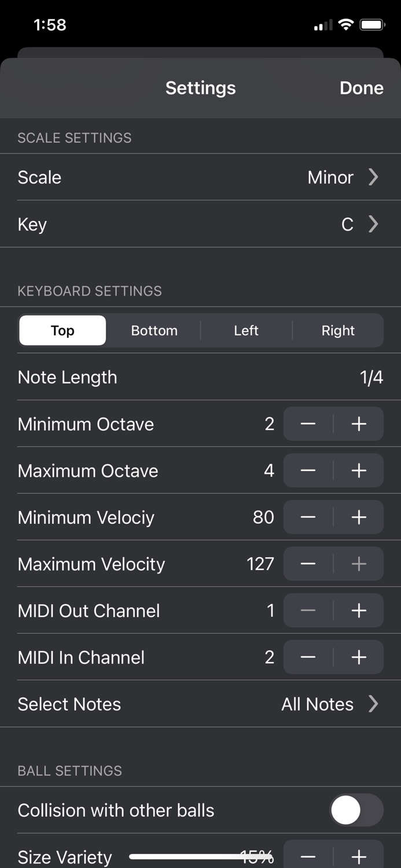Decrease the MIDI In Channel
This screenshot has width=401, height=868.
point(307,657)
